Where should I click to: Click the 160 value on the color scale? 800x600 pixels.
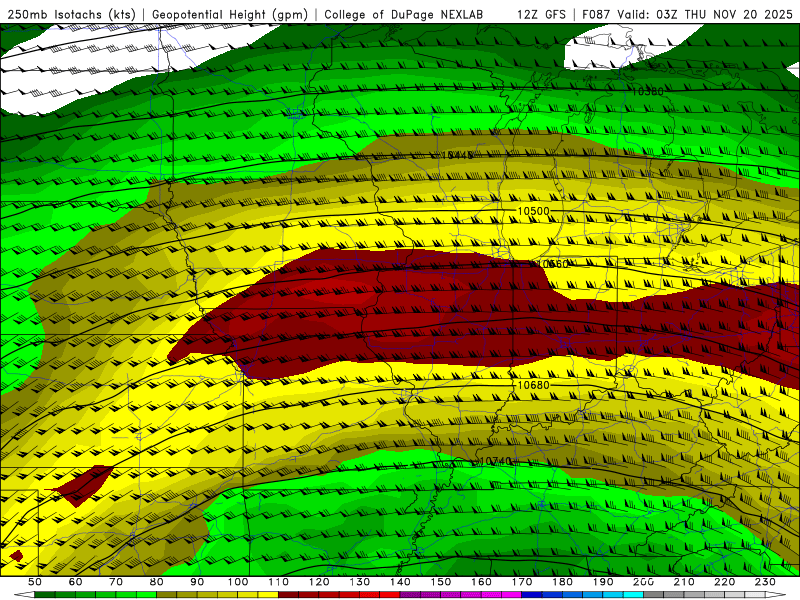tap(481, 582)
